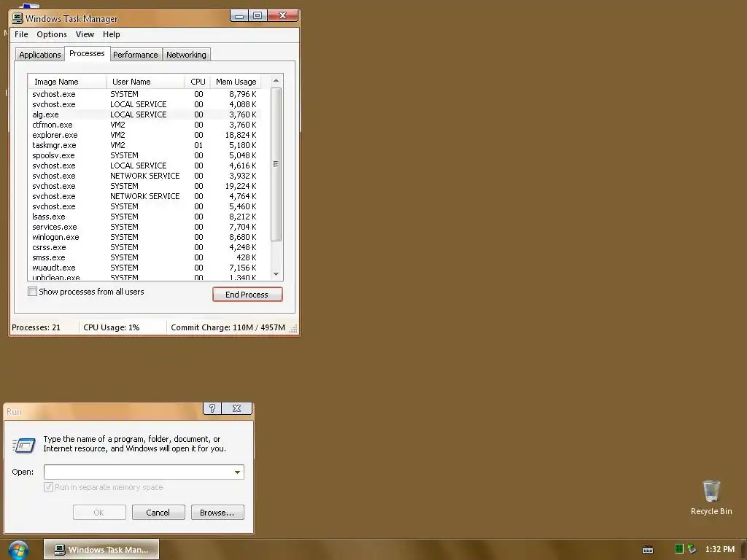
Task: Click Browse... in the Run dialog
Action: click(217, 513)
